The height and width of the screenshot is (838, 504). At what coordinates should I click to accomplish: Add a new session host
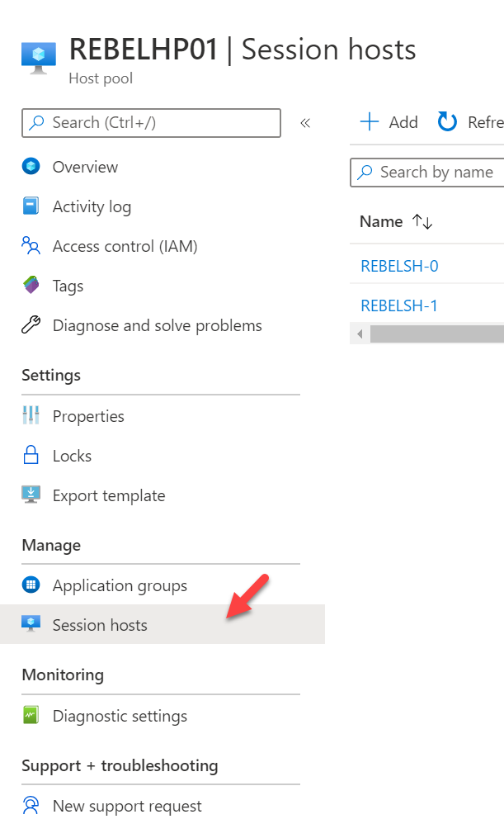click(389, 122)
